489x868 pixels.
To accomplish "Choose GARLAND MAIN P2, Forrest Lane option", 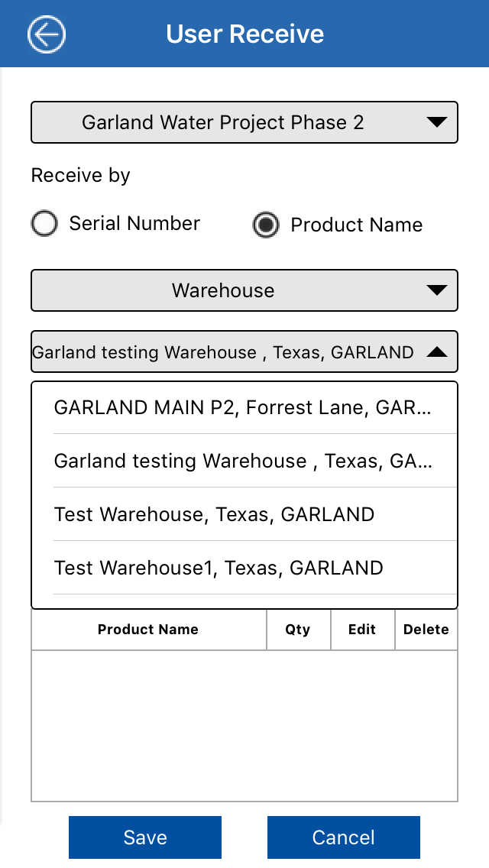I will 243,407.
